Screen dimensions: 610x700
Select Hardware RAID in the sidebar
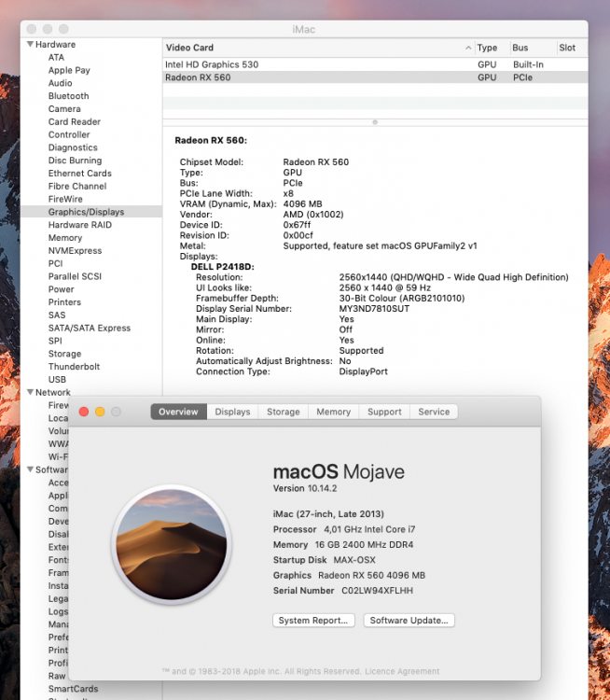[80, 225]
